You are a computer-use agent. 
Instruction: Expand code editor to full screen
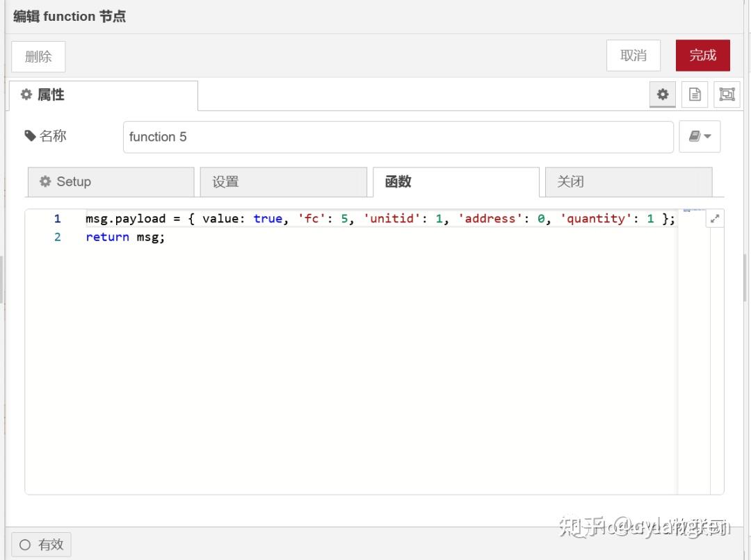[x=715, y=219]
